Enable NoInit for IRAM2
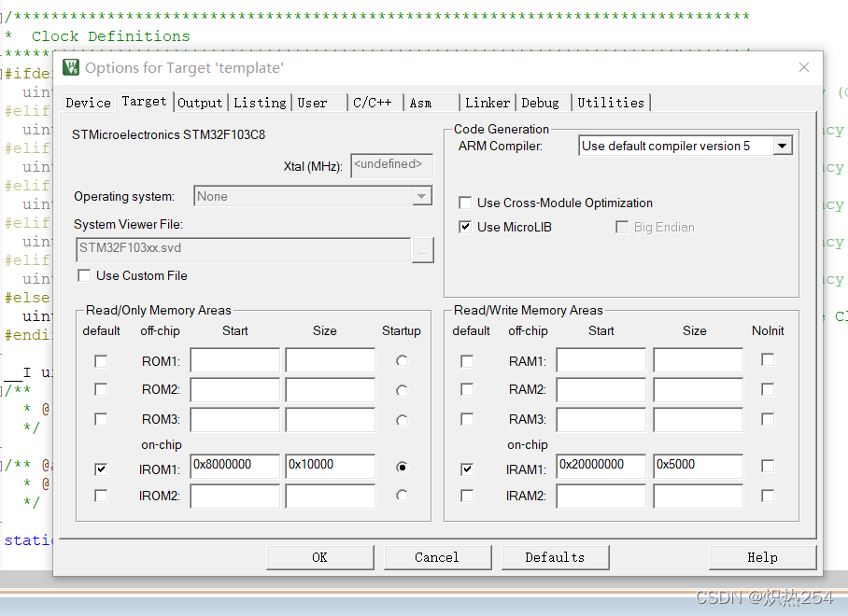Image resolution: width=848 pixels, height=616 pixels. click(768, 496)
